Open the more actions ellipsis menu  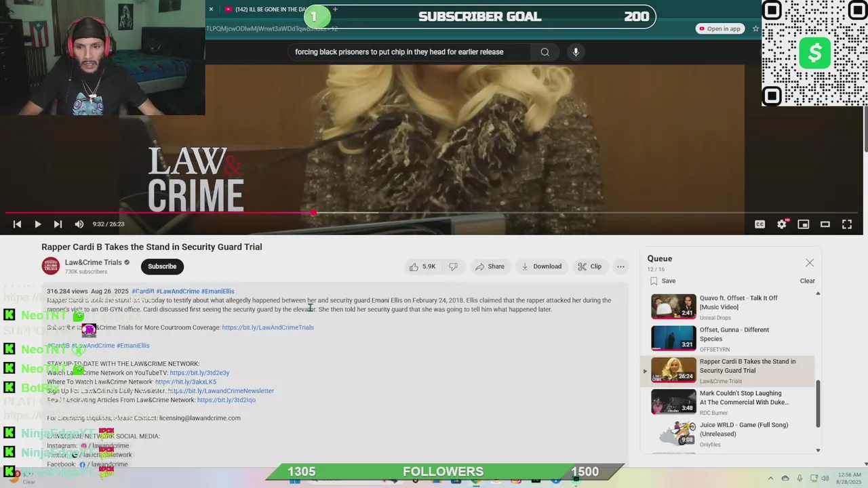[x=620, y=266]
